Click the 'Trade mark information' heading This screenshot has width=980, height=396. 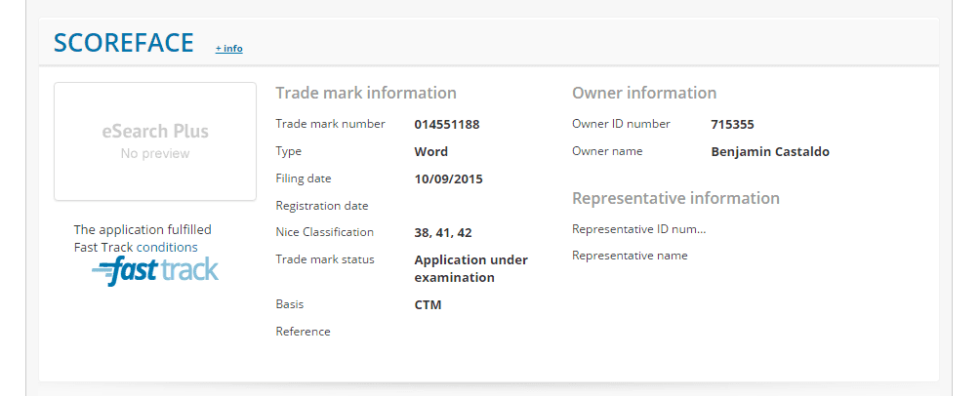click(x=366, y=93)
